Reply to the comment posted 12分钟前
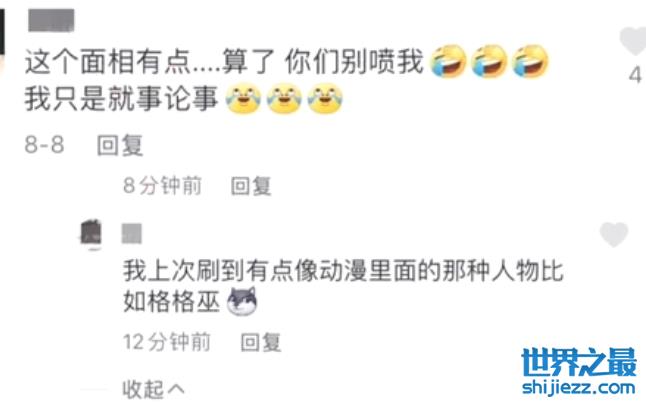 pos(261,342)
